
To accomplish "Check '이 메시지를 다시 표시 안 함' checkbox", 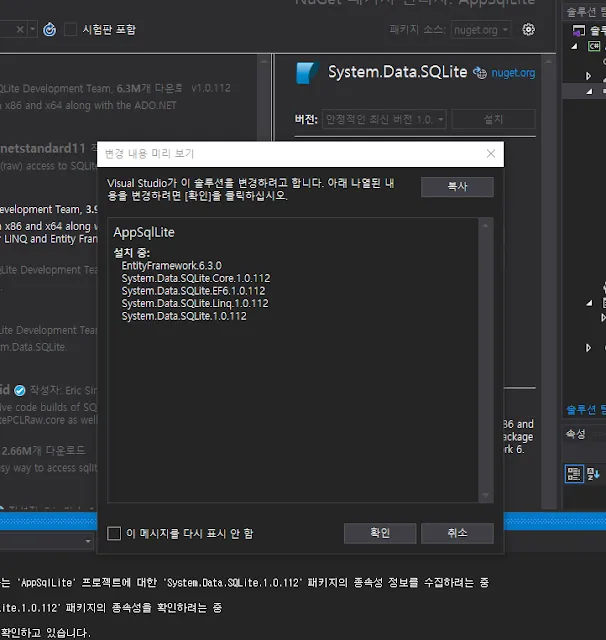I will tap(114, 533).
